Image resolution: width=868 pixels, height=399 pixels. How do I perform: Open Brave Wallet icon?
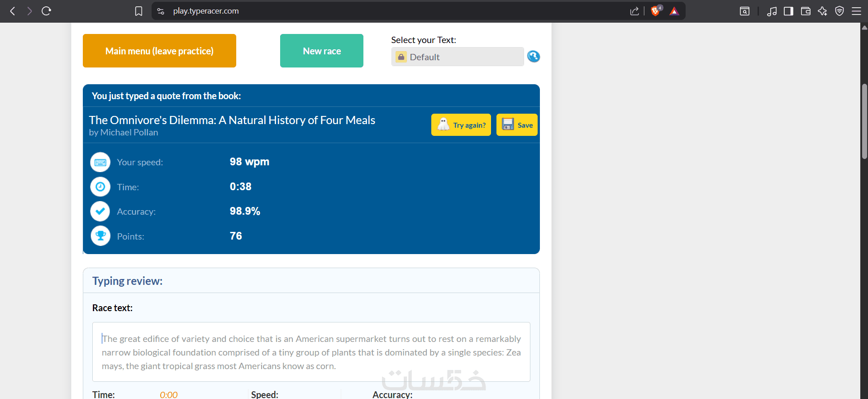click(806, 11)
